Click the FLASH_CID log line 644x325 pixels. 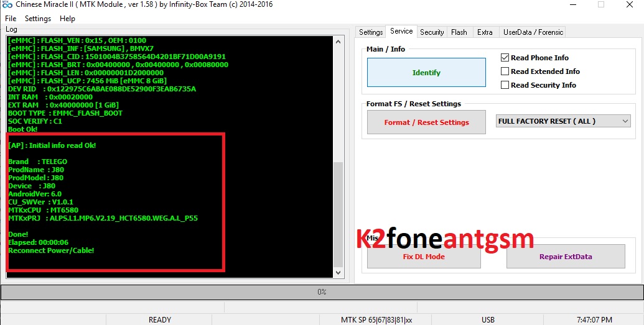point(117,57)
